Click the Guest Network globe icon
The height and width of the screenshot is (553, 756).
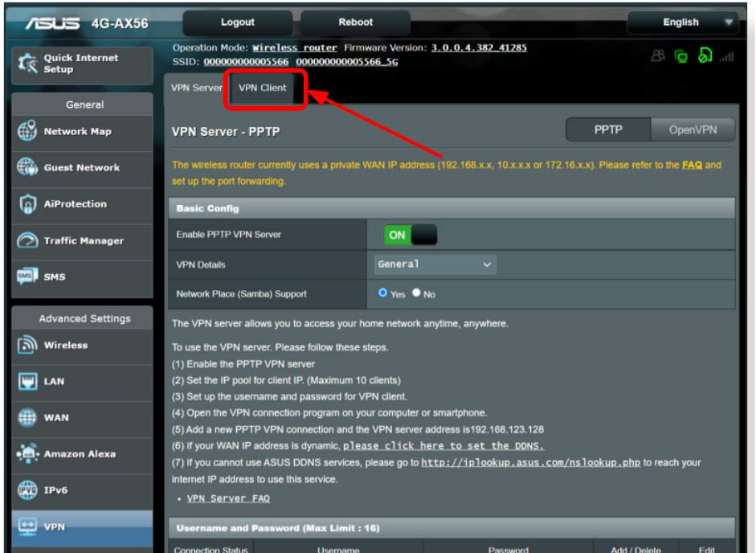(x=27, y=167)
